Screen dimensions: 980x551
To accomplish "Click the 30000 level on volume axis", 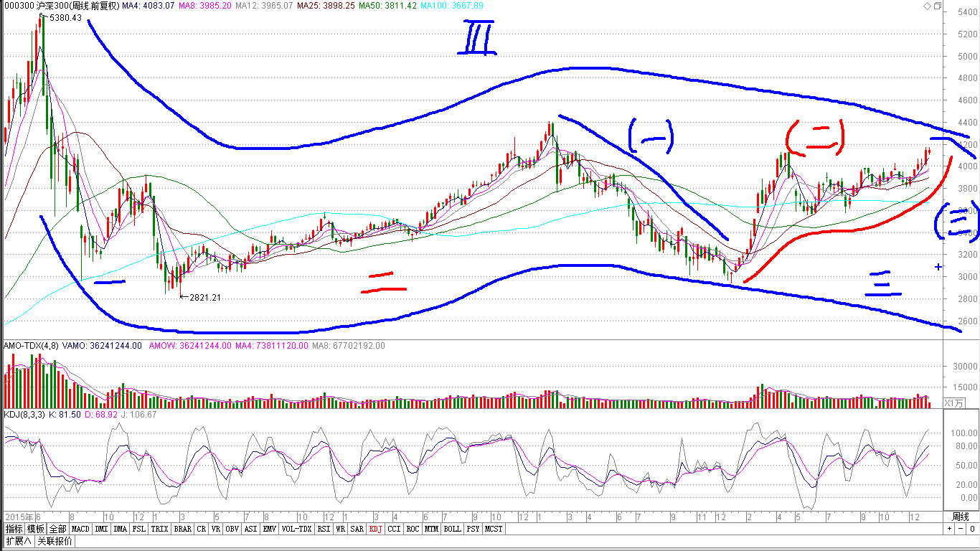I will pos(965,366).
